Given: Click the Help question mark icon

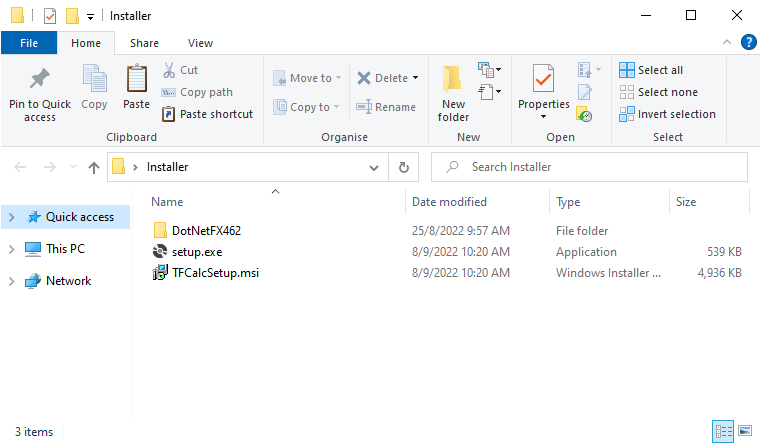Looking at the screenshot, I should 748,43.
